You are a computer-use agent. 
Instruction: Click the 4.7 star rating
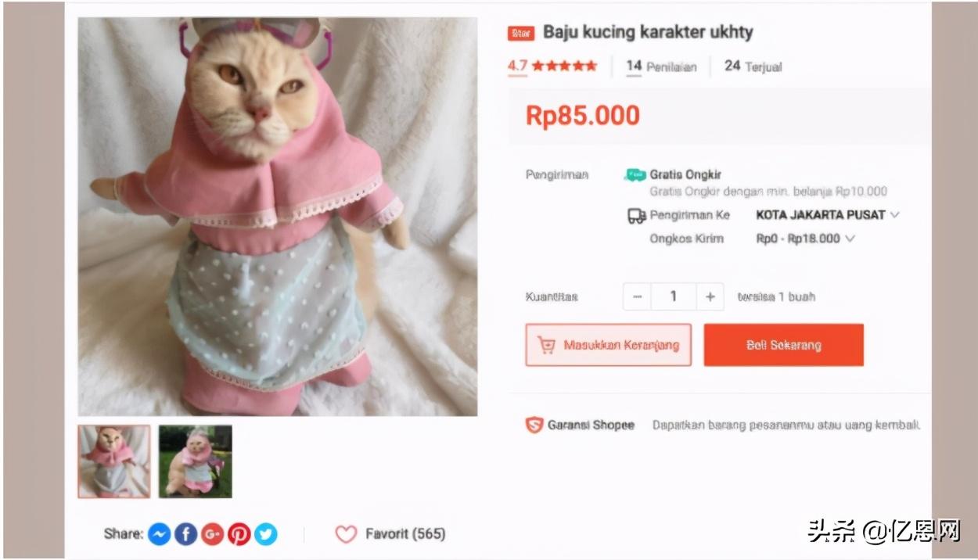[552, 66]
